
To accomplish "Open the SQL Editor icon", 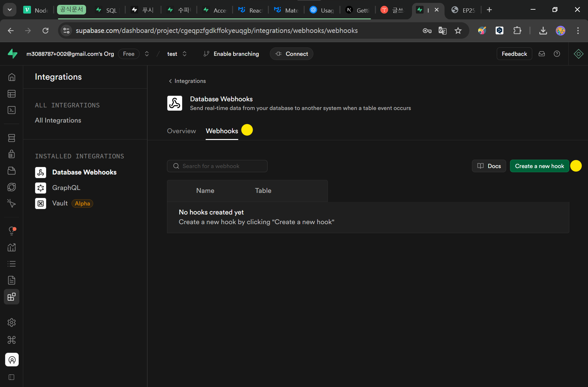I will 12,110.
